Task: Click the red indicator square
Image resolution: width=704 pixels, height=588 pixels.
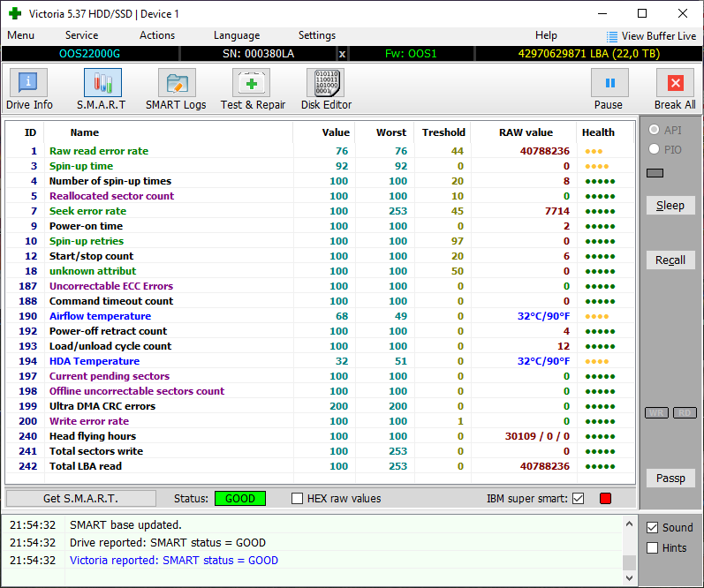Action: [606, 499]
